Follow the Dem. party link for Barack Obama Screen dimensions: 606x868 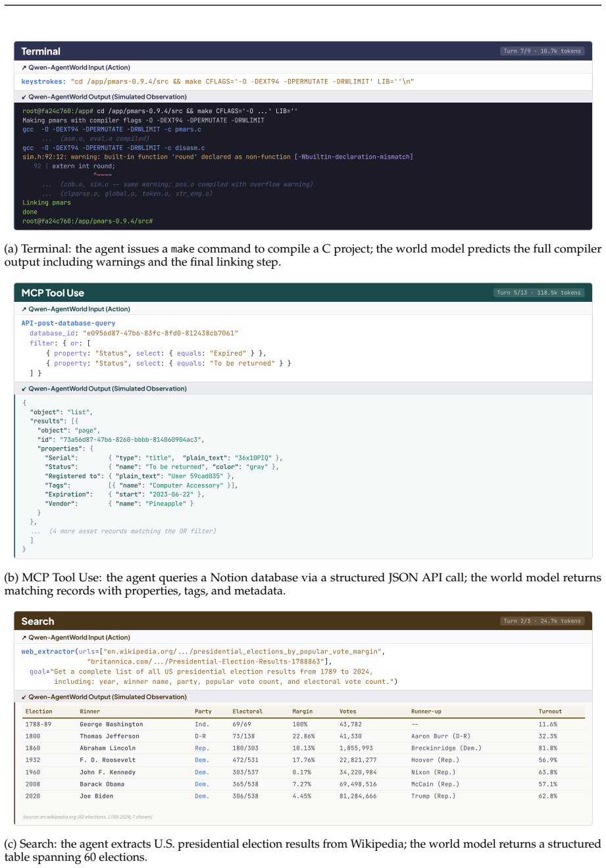pos(201,784)
